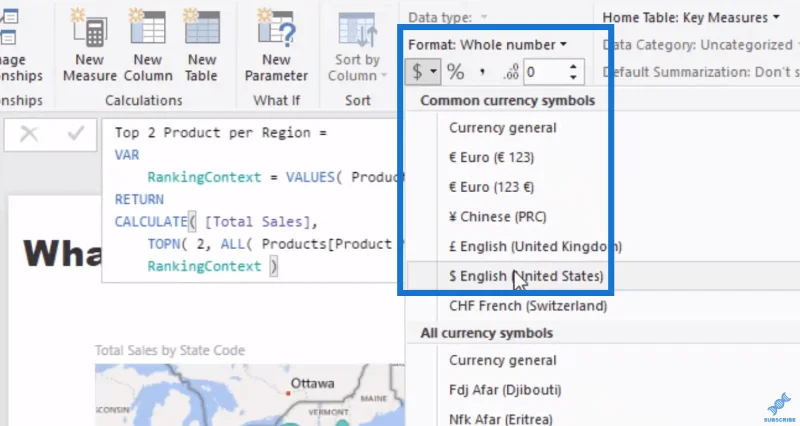Click the RETURN keyword in formula
Screen dimensions: 800x426
point(139,199)
